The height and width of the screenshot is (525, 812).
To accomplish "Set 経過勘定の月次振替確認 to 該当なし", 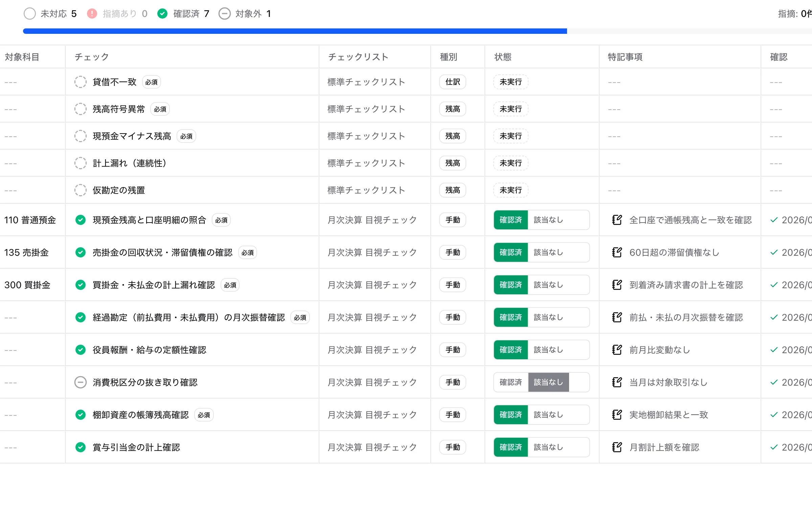I will click(x=548, y=317).
